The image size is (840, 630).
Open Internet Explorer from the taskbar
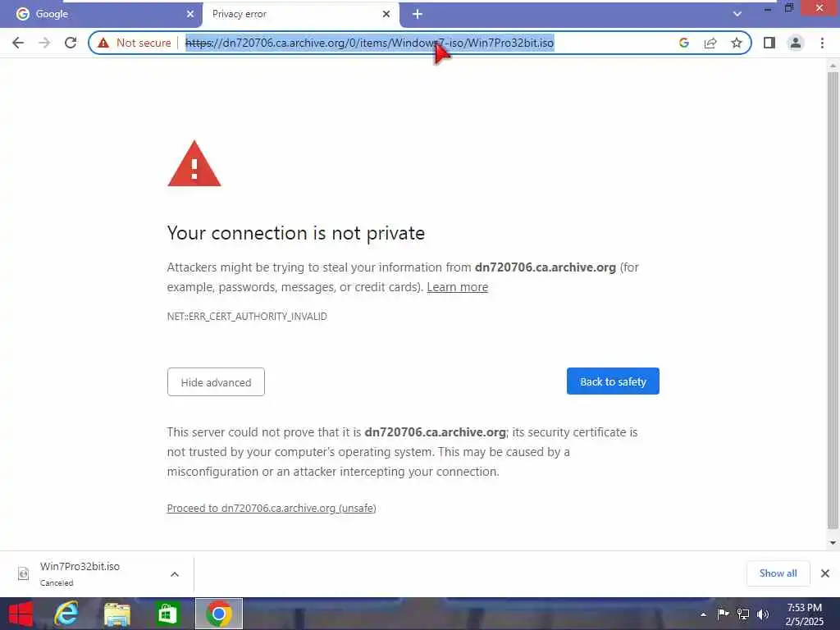(67, 614)
